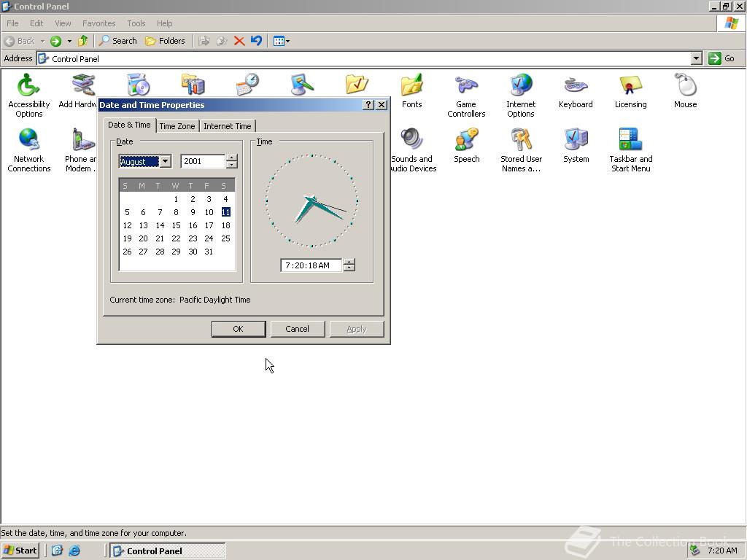Open the Display monitor icon

(303, 85)
